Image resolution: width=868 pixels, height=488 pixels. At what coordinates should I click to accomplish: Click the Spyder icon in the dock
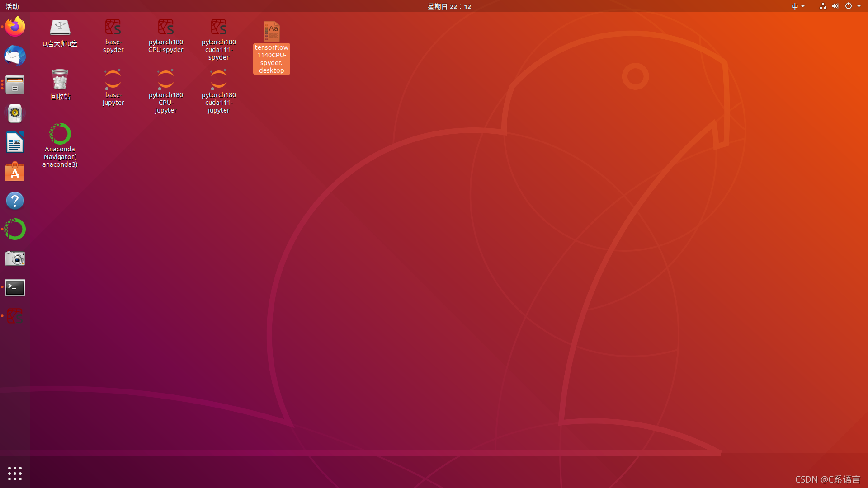tap(15, 316)
